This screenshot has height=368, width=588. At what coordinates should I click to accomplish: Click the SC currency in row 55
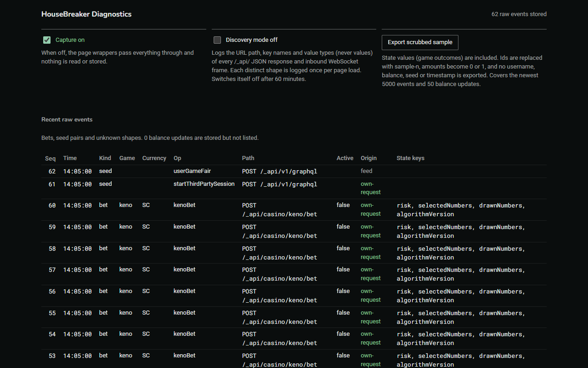click(146, 313)
